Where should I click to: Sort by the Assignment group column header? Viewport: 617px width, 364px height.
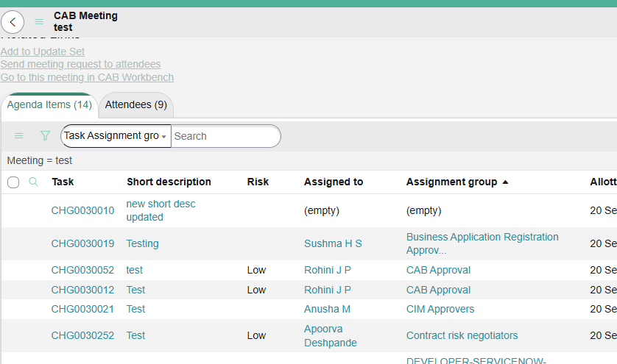click(452, 182)
